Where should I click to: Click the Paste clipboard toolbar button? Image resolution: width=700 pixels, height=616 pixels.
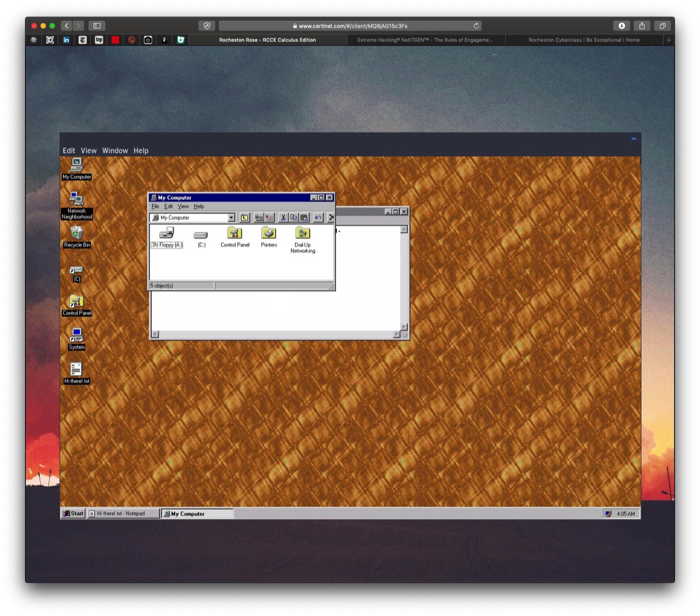click(x=304, y=218)
